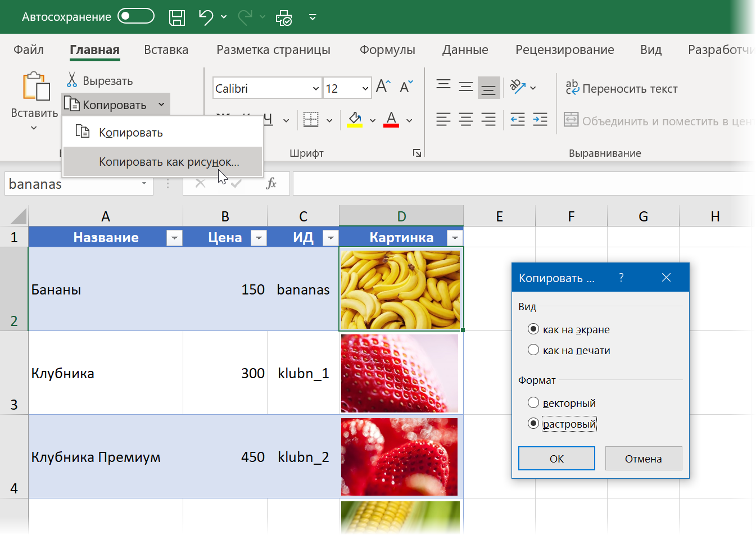Click the Help question mark in dialog
This screenshot has height=535, width=756.
621,277
